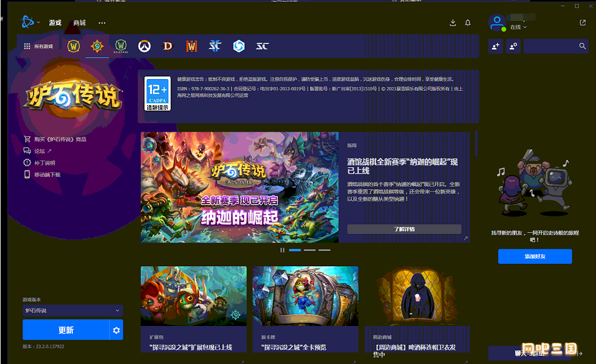Click the shopping cart icon beside 购买

coord(27,139)
